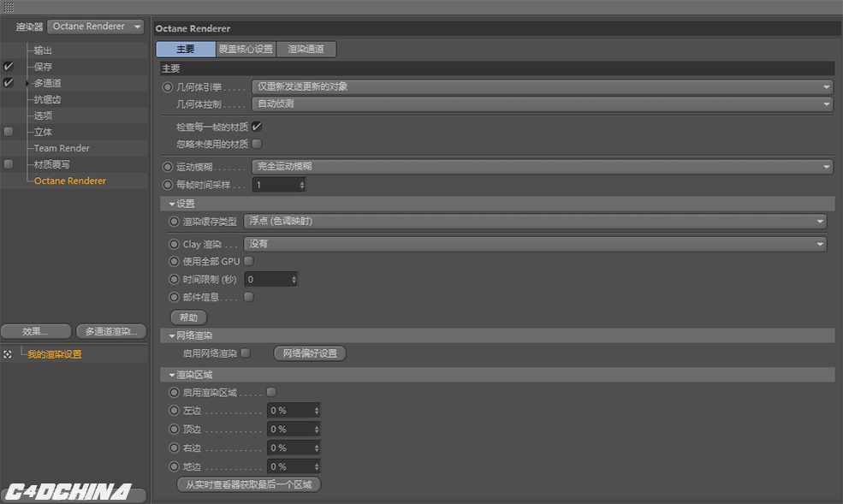Open the 几何体引擎 dropdown

543,86
